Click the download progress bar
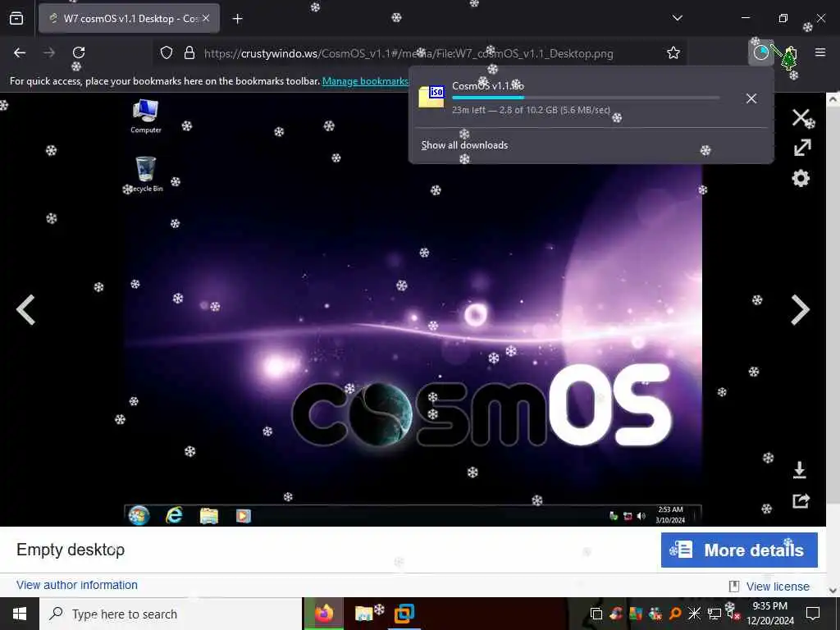 tap(586, 98)
